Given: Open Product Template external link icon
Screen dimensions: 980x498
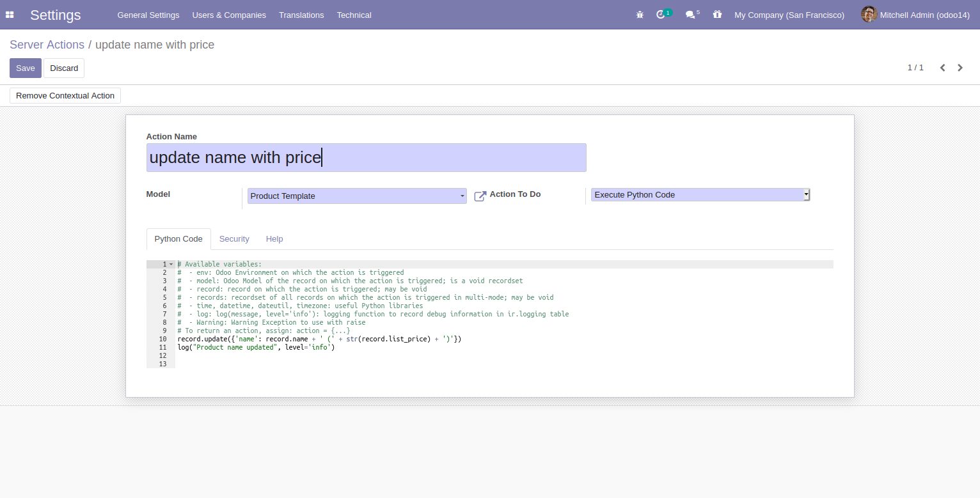Looking at the screenshot, I should (x=480, y=196).
